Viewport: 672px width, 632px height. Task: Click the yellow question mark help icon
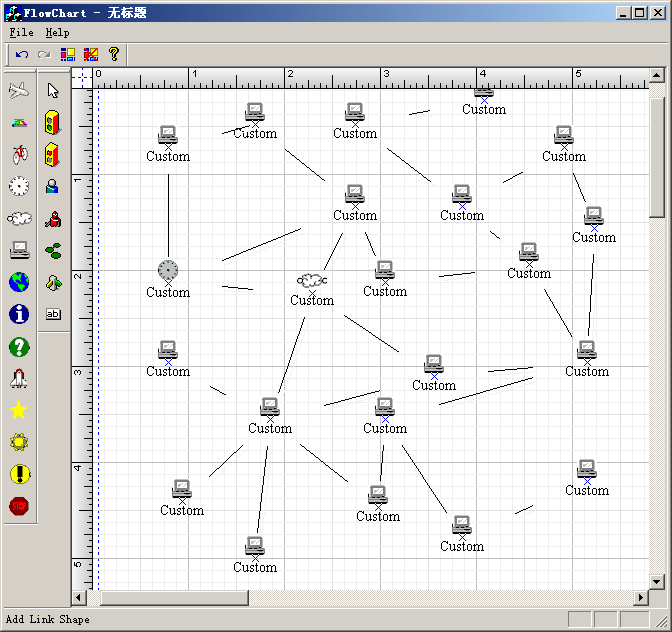click(x=114, y=54)
